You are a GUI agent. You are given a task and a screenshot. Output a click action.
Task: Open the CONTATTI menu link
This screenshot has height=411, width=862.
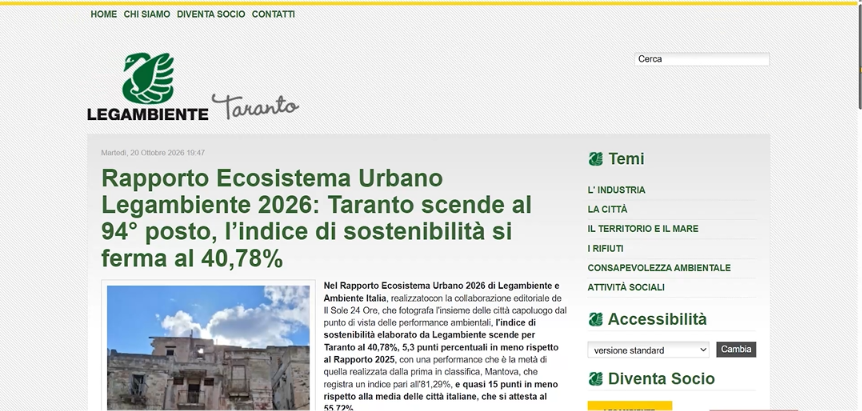pos(273,14)
